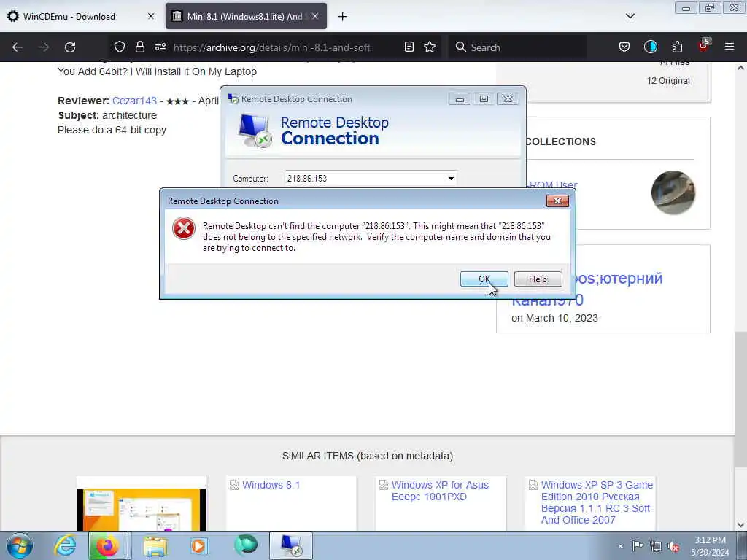This screenshot has height=560, width=747.
Task: Close the Mini 8.1 browser tab
Action: point(315,16)
